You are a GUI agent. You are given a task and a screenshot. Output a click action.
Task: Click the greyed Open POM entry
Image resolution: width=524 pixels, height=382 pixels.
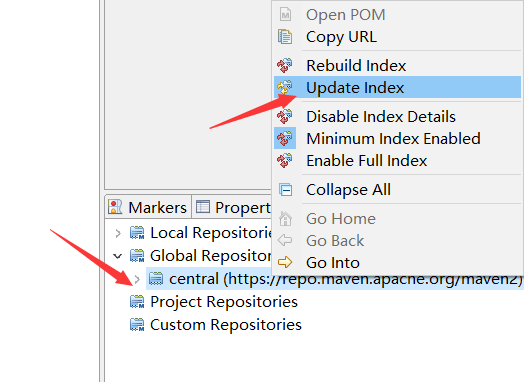click(x=397, y=15)
